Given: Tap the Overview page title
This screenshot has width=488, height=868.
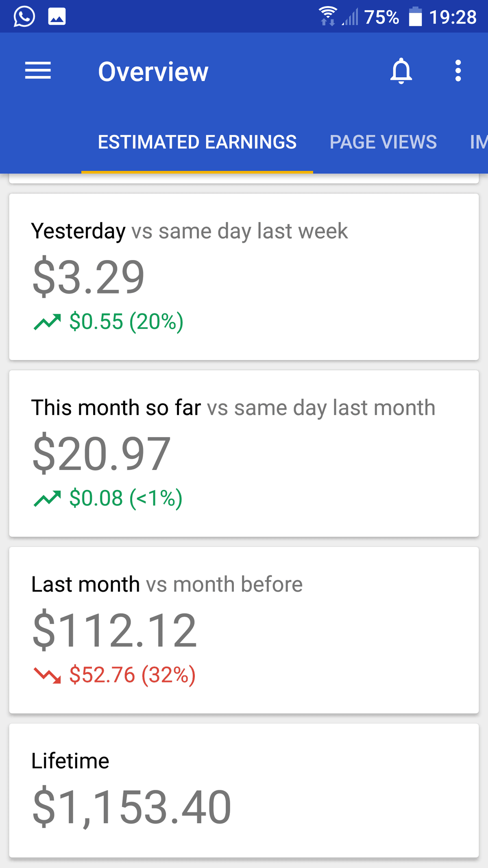Looking at the screenshot, I should [x=153, y=72].
